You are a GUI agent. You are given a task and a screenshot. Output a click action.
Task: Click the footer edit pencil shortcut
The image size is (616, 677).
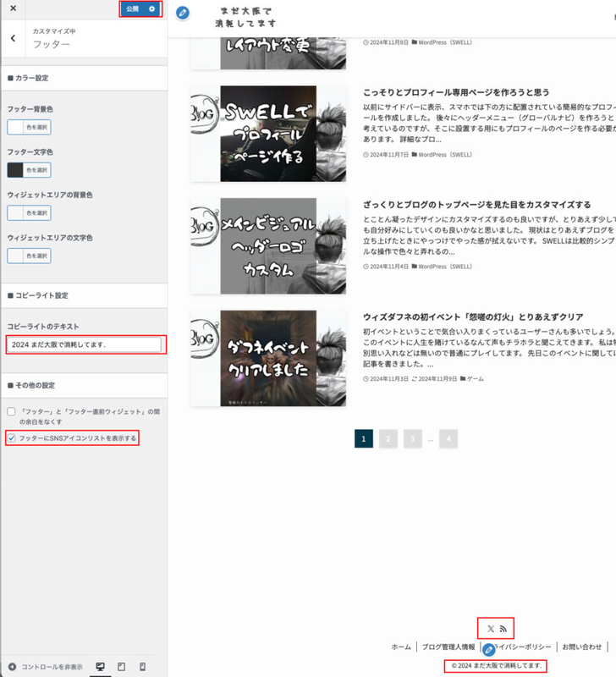point(489,649)
